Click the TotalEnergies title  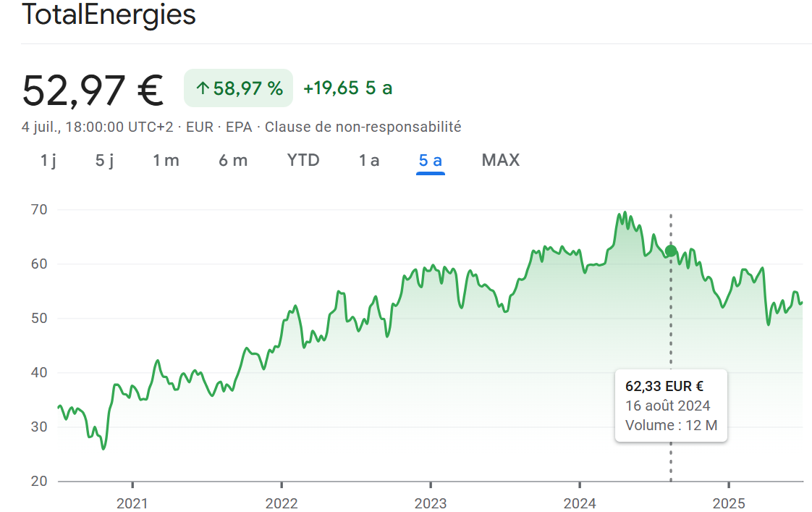tap(109, 14)
